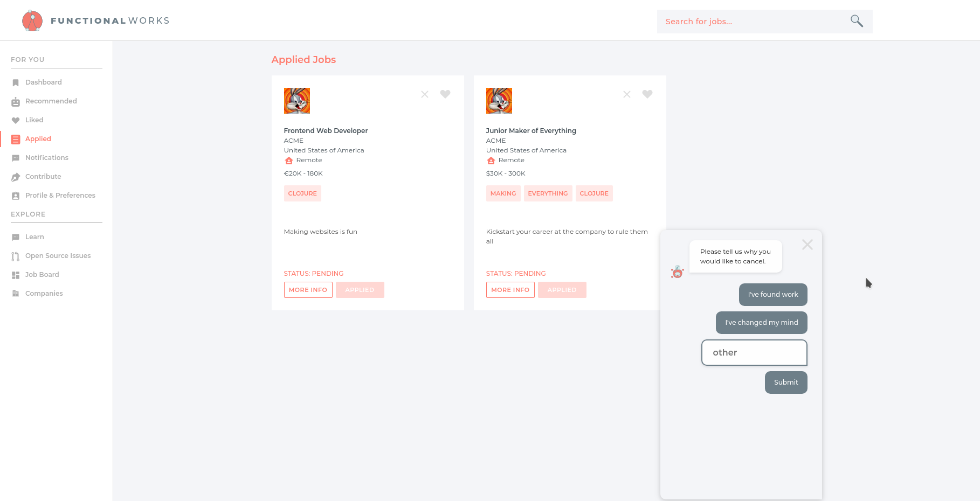Open Notifications page
Image resolution: width=980 pixels, height=501 pixels.
tap(47, 158)
